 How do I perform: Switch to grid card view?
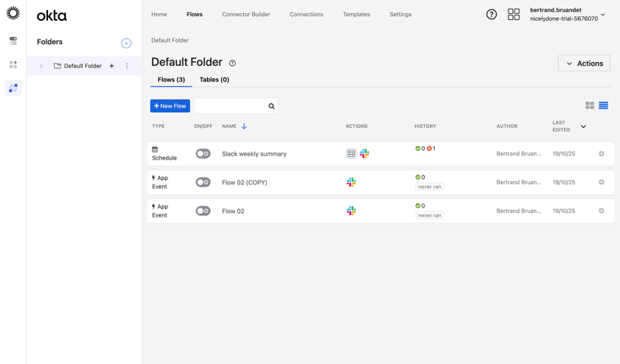pos(590,105)
